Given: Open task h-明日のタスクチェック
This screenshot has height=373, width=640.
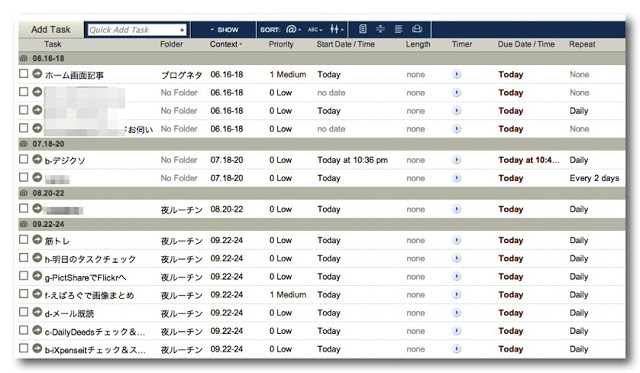Looking at the screenshot, I should pos(90,259).
